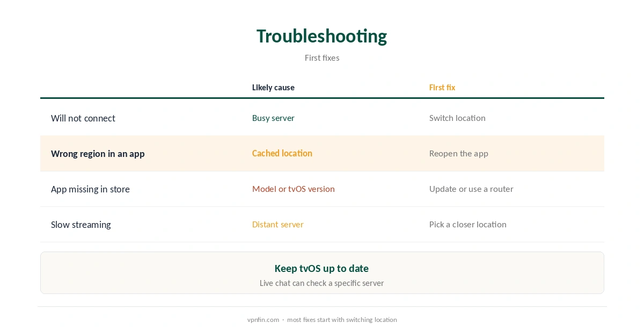644x330 pixels.
Task: Click the 'Cached location' cause cell
Action: pos(282,153)
